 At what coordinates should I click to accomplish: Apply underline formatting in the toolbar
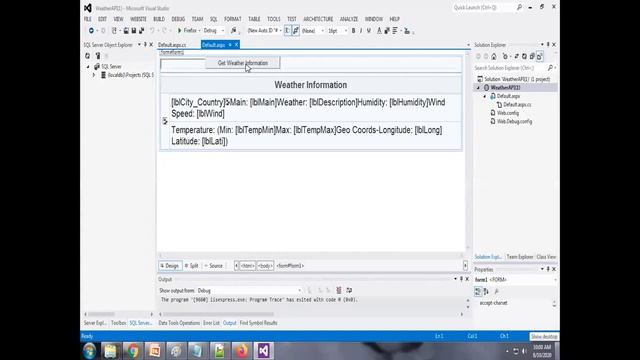pyautogui.click(x=369, y=31)
